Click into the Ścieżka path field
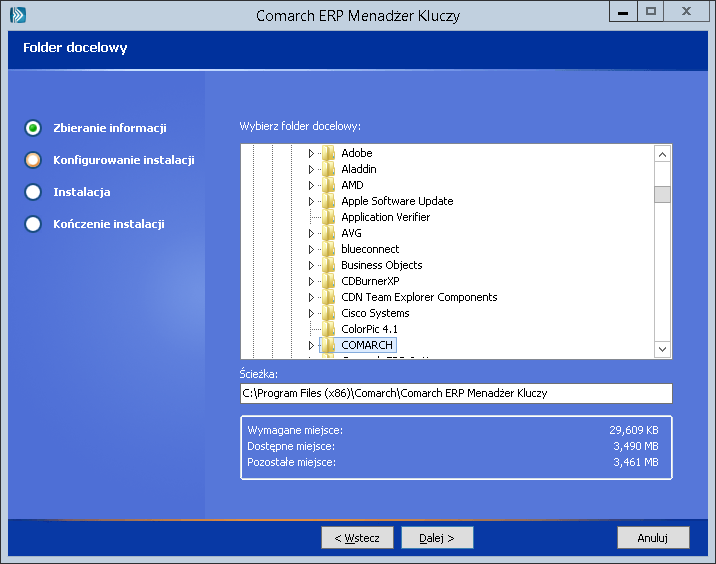 [x=456, y=393]
